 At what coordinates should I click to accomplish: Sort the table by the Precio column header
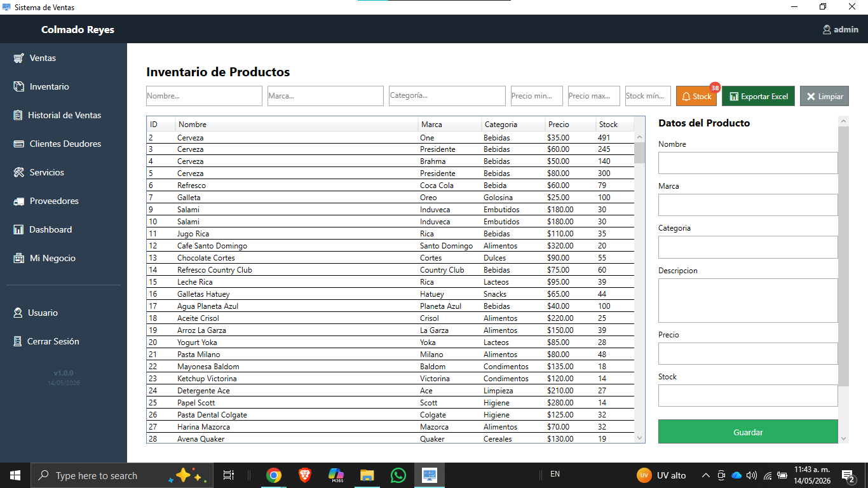point(571,124)
